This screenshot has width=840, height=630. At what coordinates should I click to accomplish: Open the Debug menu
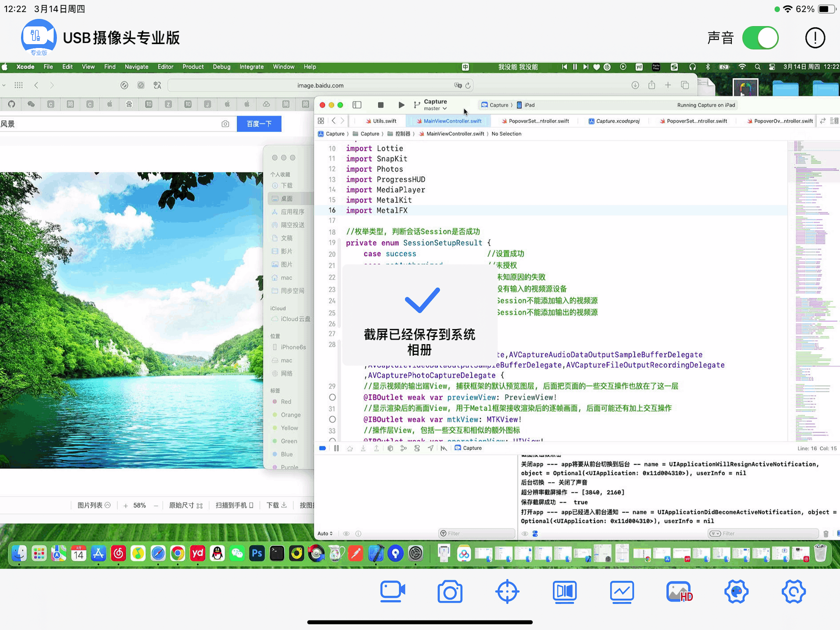click(221, 67)
